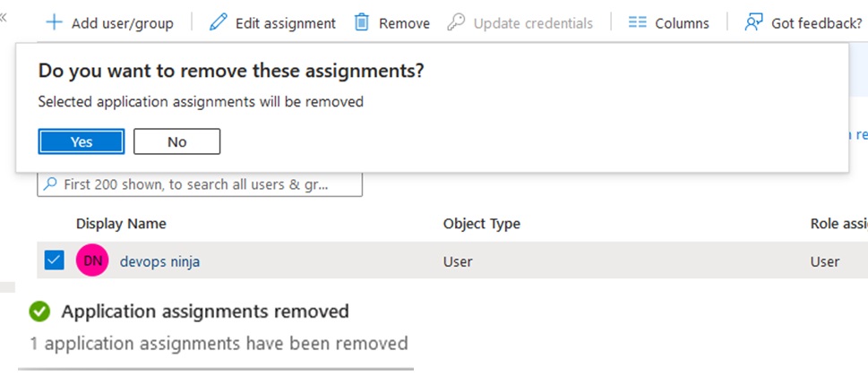Click the key Update credentials icon
868x375 pixels.
[x=457, y=22]
